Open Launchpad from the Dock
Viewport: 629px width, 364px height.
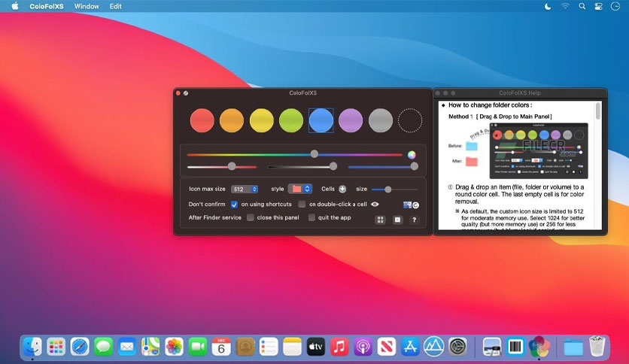(x=56, y=347)
